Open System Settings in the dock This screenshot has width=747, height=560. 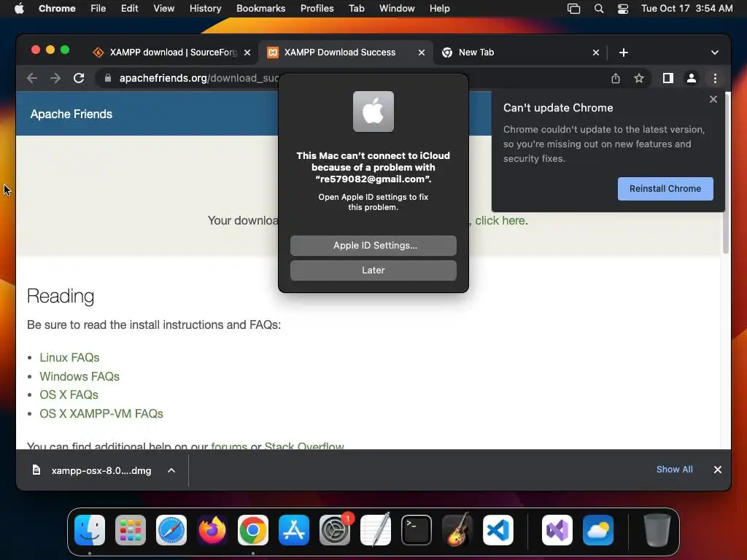coord(335,530)
